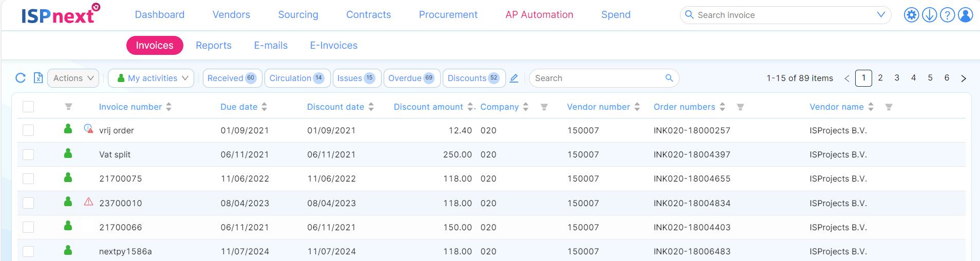Open the Dashboard menu
Viewport: 980px width, 261px height.
(x=160, y=15)
